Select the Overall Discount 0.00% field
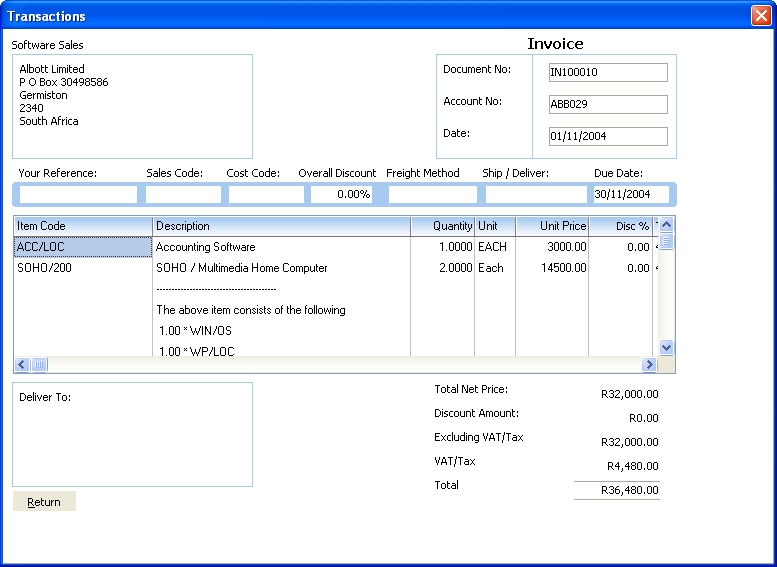The width and height of the screenshot is (777, 567). tap(341, 194)
